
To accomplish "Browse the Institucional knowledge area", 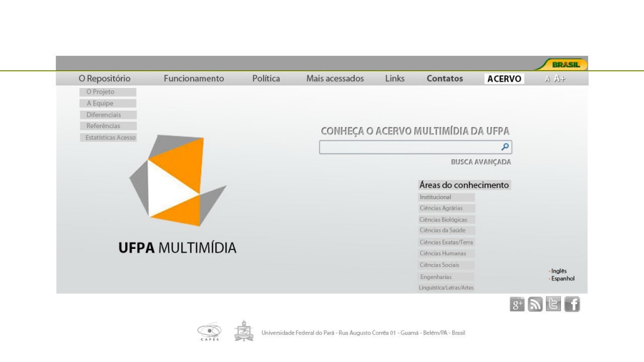I will (x=447, y=197).
